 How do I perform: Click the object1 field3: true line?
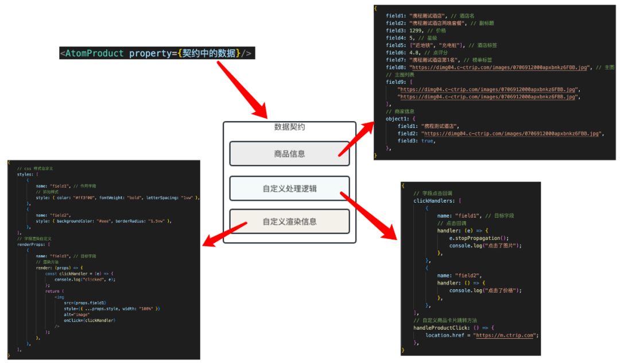(x=416, y=141)
